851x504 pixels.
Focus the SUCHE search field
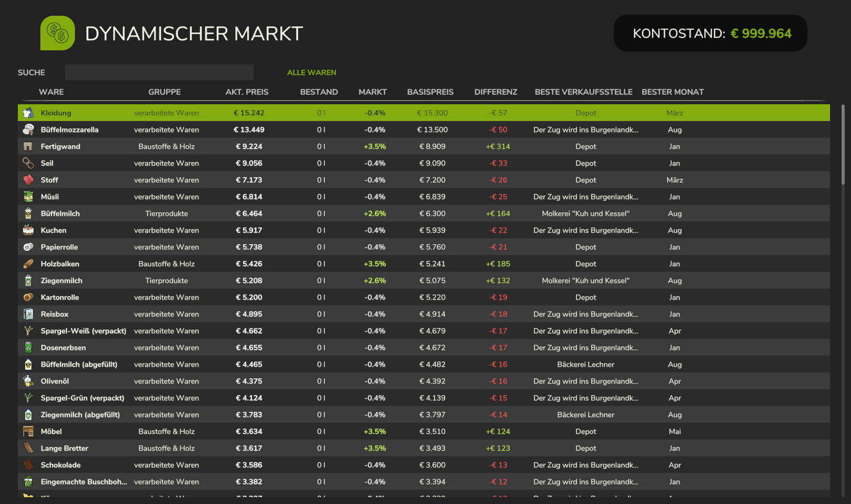pyautogui.click(x=159, y=72)
